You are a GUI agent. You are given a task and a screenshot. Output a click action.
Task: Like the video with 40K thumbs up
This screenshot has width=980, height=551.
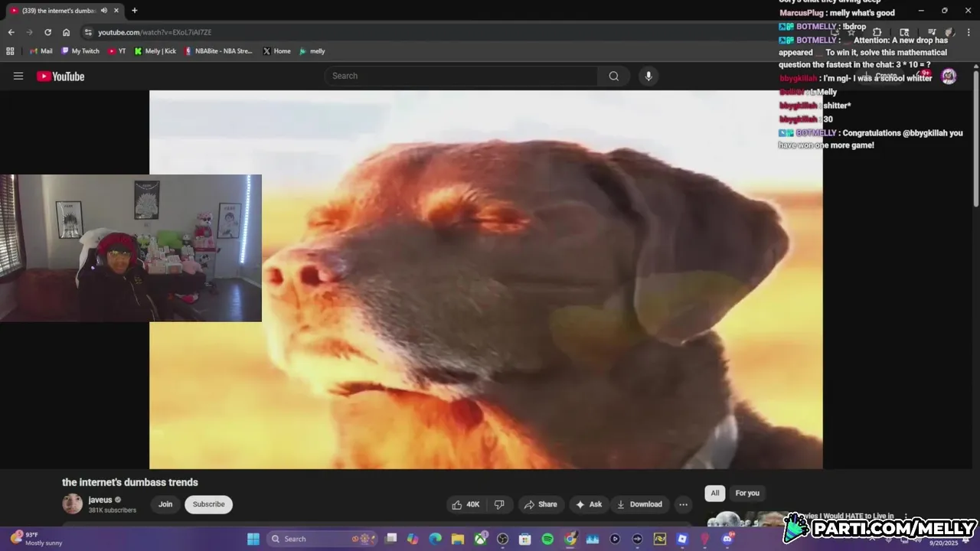pyautogui.click(x=465, y=504)
